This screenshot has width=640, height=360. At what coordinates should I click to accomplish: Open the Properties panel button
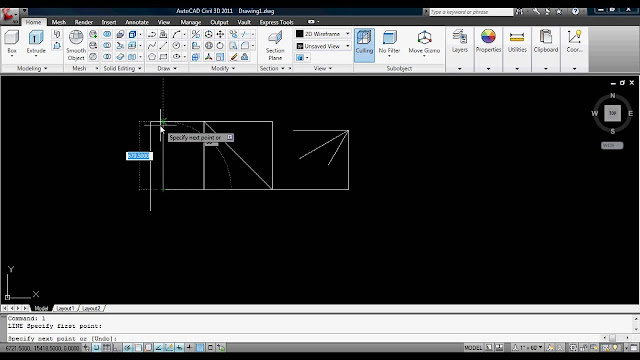[x=488, y=43]
